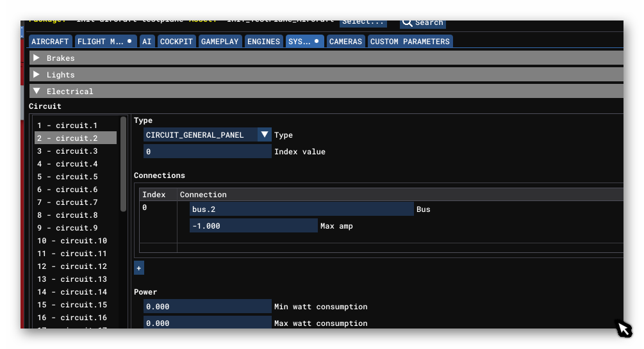This screenshot has width=644, height=349.
Task: Select circuit.7 in the list
Action: tap(76, 202)
